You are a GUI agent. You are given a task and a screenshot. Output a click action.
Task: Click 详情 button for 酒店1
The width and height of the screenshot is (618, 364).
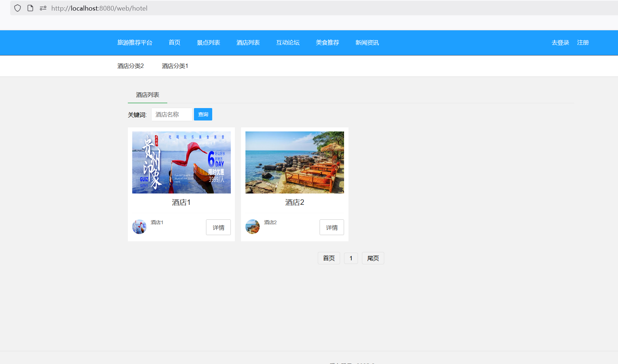click(x=218, y=227)
